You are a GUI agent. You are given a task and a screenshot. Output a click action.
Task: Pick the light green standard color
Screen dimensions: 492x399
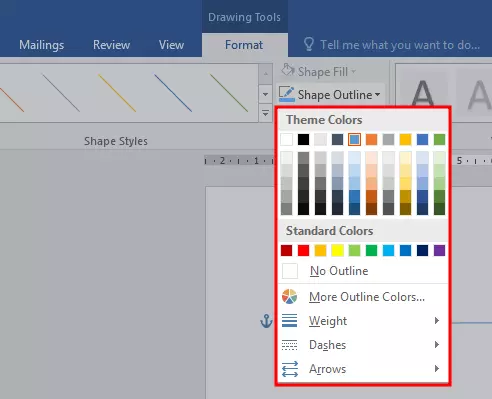(354, 250)
